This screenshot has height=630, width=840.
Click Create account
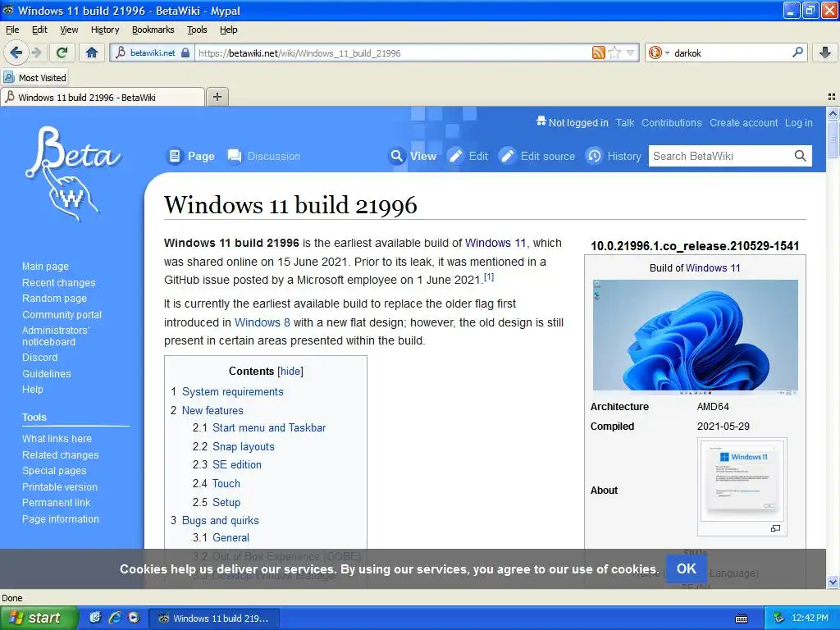tap(743, 123)
